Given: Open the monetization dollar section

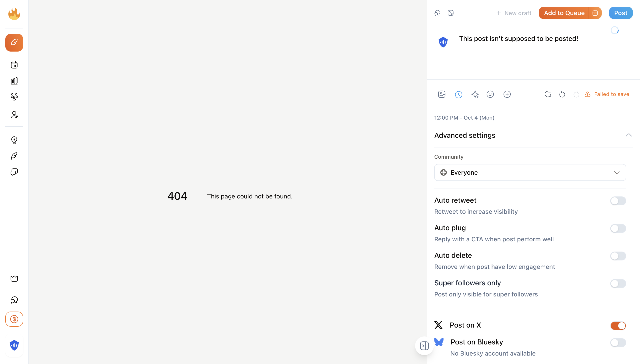Looking at the screenshot, I should [x=14, y=319].
